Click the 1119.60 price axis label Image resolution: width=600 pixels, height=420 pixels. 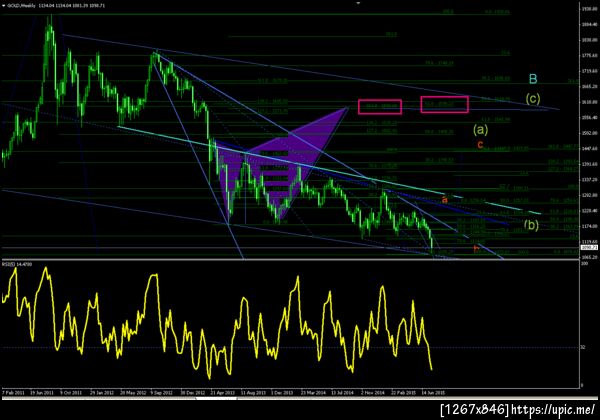coord(590,242)
